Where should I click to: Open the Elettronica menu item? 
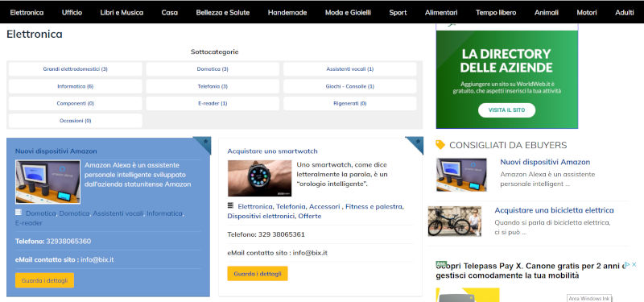point(27,13)
